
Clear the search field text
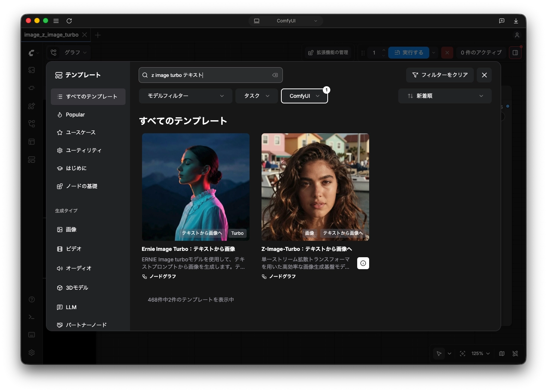275,75
